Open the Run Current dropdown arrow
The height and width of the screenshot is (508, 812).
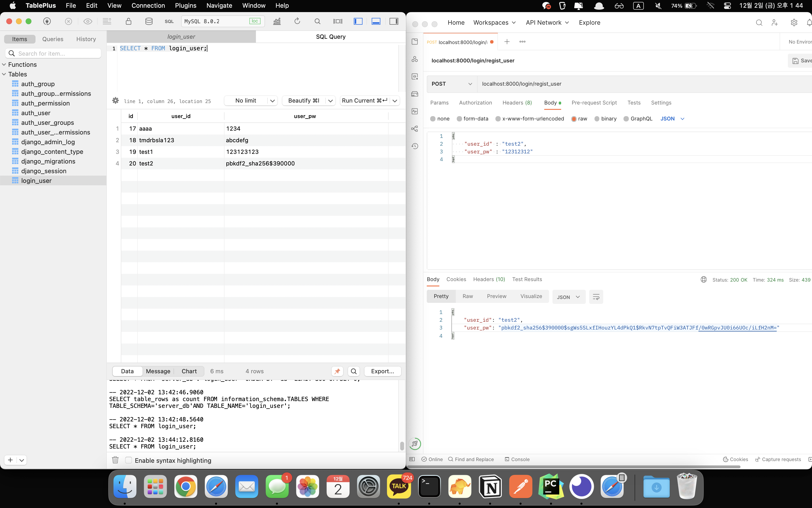pyautogui.click(x=395, y=100)
